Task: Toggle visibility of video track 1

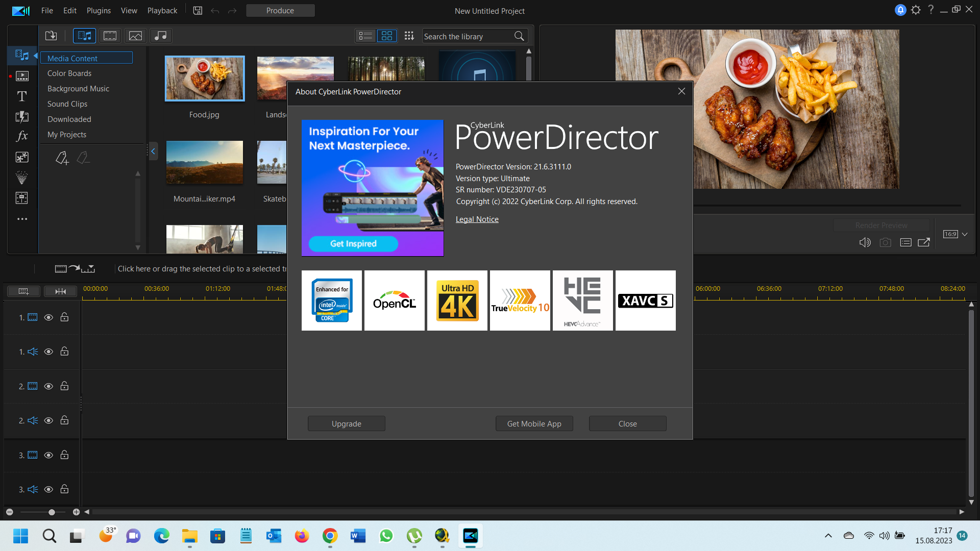Action: [x=48, y=317]
